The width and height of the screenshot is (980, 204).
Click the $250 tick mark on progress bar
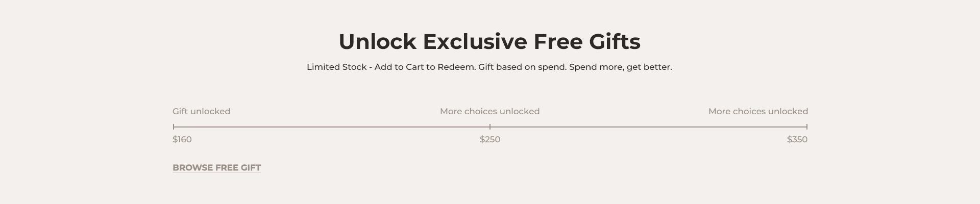pos(490,126)
